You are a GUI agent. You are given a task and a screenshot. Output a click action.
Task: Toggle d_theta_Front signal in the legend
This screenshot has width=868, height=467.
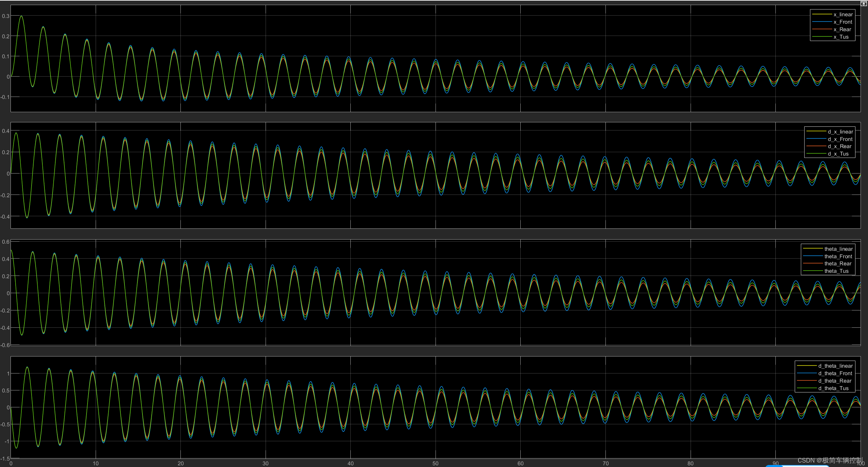[x=825, y=373]
